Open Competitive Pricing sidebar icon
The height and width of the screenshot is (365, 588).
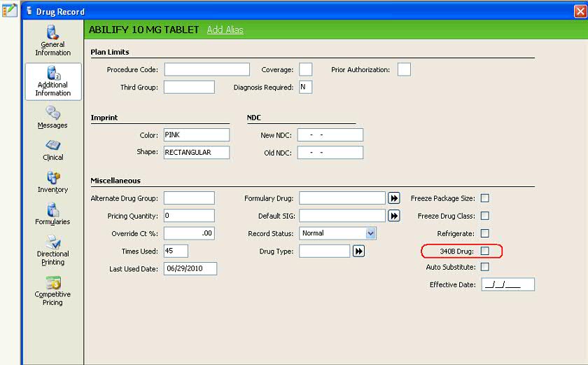53,282
